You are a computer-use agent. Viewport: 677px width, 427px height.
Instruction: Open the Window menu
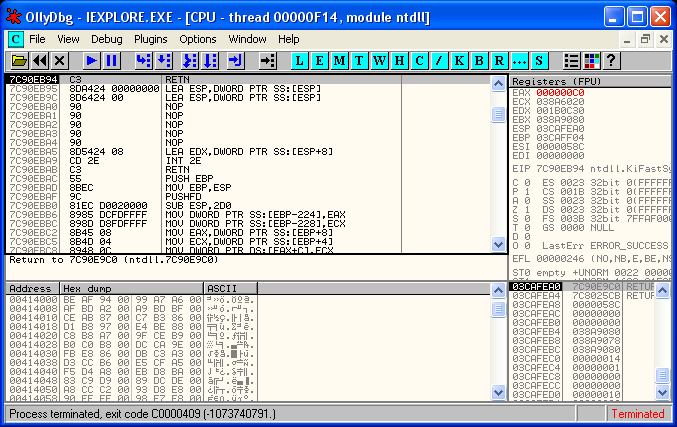247,39
